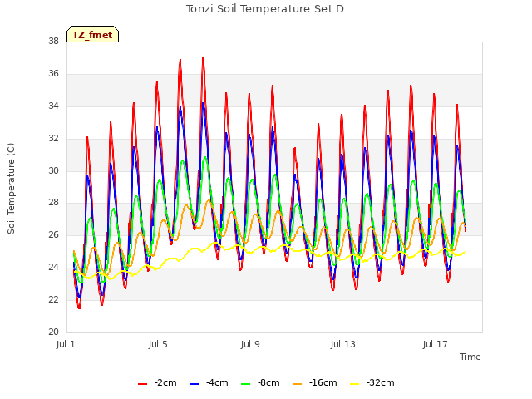The width and height of the screenshot is (532, 399).
Task: Click the TZ_fmet label box
Action: tap(92, 34)
